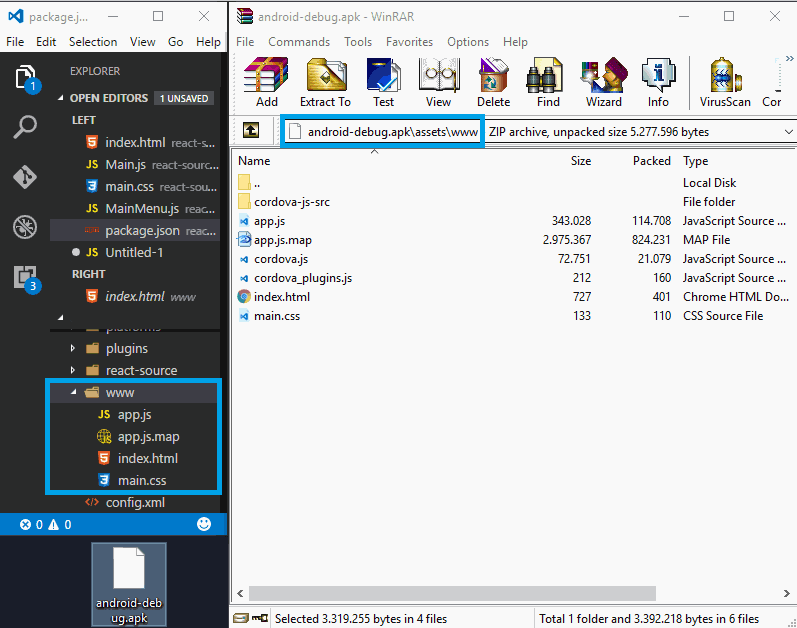Open MainMenu.js in open editors
Image resolution: width=797 pixels, height=628 pixels.
point(135,209)
